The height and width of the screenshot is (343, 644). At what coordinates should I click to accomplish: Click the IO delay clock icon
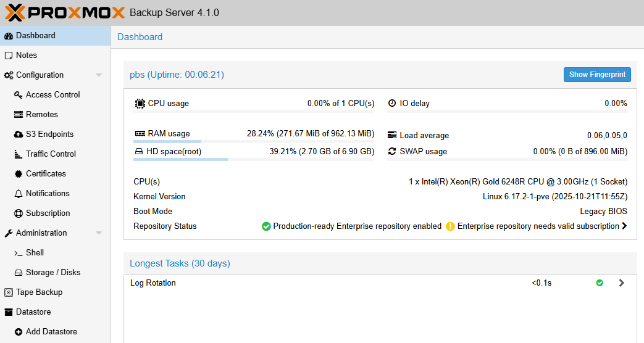click(392, 103)
